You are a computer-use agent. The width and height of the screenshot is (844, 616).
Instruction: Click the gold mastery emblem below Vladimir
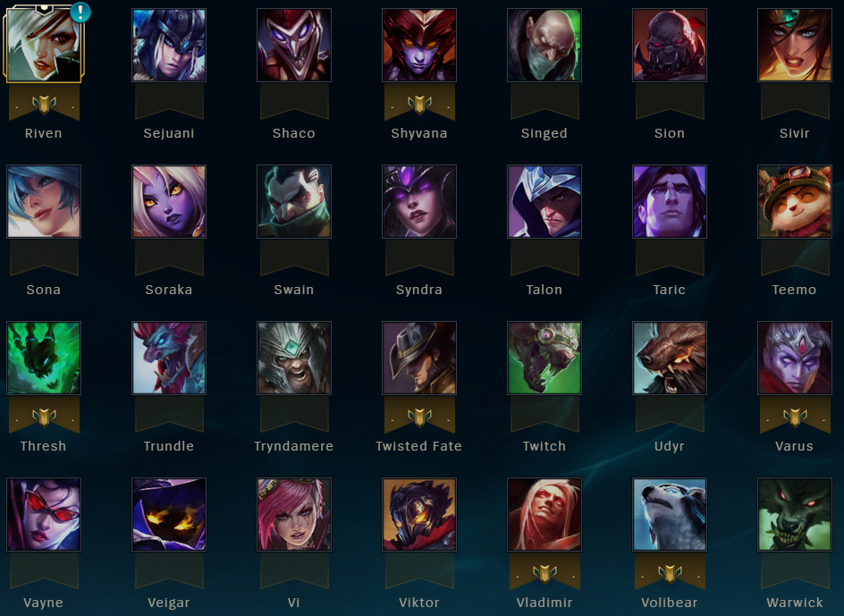coord(544,573)
